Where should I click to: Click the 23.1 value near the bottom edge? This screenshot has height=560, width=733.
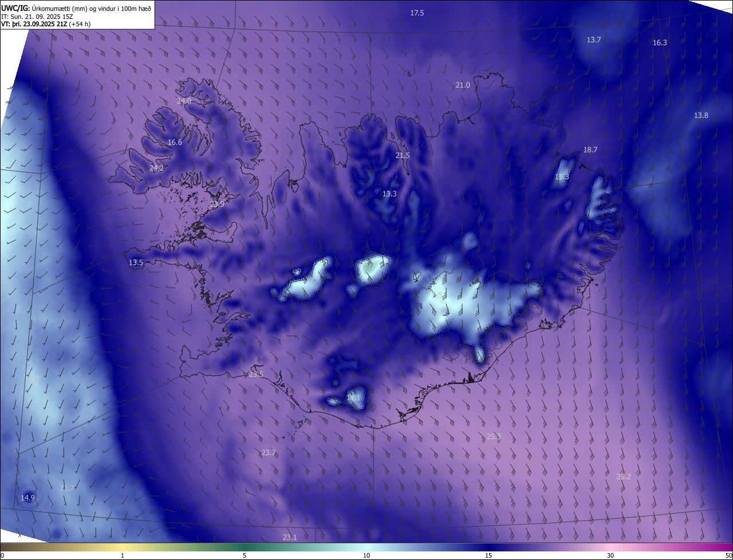pyautogui.click(x=290, y=537)
